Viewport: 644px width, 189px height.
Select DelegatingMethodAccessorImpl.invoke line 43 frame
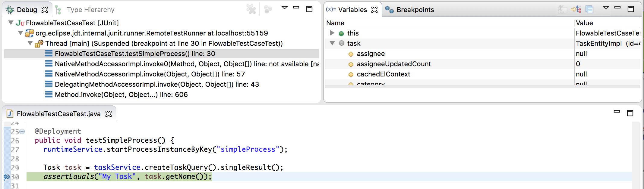[x=157, y=84]
